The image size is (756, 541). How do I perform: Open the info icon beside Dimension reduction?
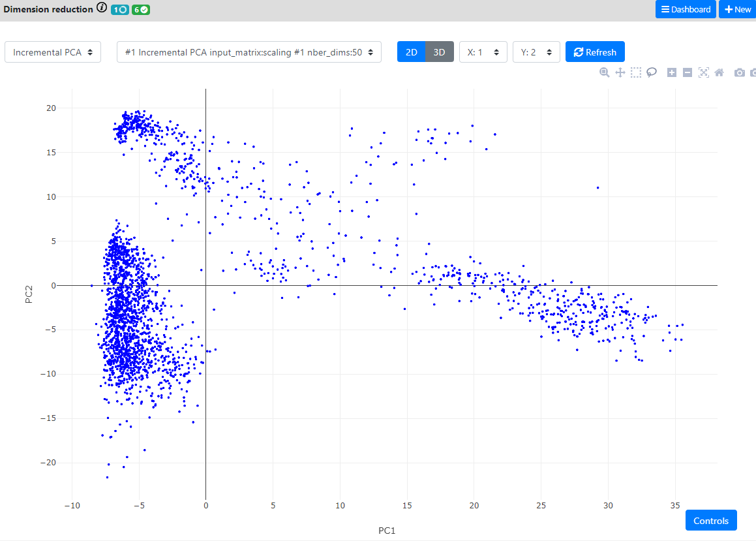click(102, 8)
